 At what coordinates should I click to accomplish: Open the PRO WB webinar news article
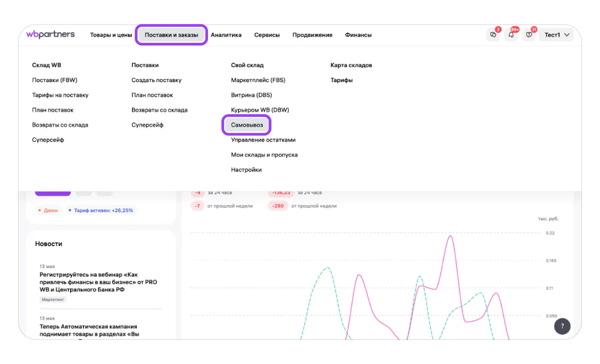pyautogui.click(x=98, y=282)
